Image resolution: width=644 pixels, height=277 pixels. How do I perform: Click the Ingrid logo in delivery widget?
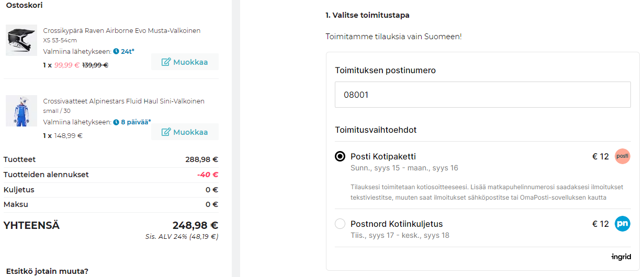(621, 257)
